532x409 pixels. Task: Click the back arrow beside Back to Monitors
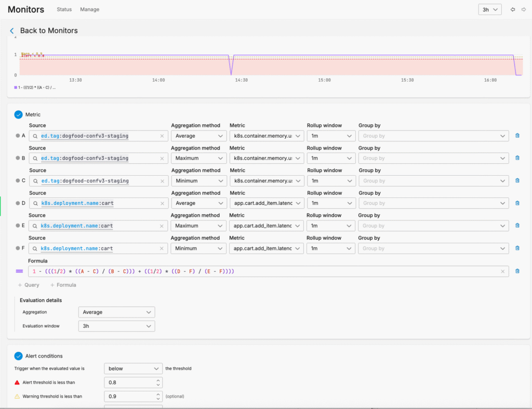12,31
